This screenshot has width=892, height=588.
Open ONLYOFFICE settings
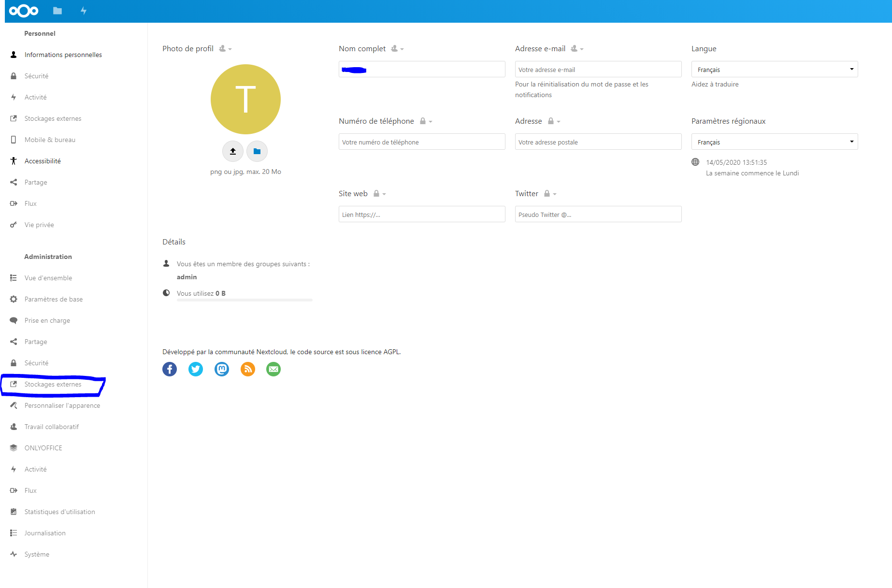click(x=43, y=448)
